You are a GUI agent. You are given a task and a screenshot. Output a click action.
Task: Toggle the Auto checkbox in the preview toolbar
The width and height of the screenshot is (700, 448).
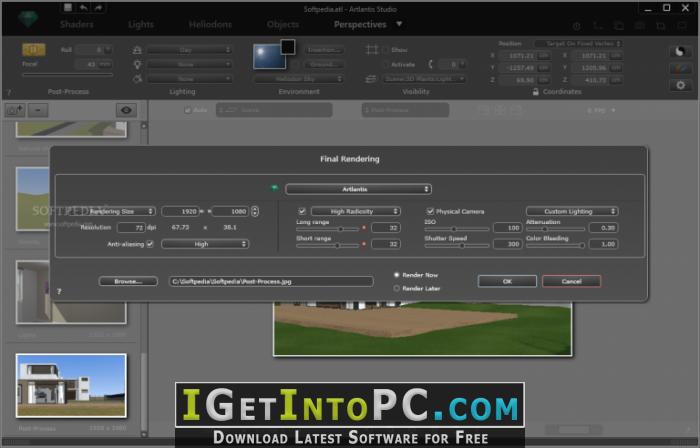pos(188,110)
